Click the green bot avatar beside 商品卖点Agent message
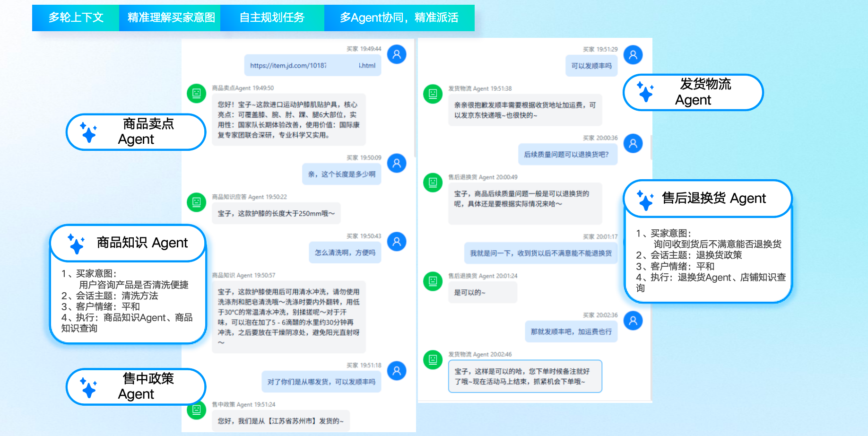This screenshot has width=868, height=436. tap(197, 93)
